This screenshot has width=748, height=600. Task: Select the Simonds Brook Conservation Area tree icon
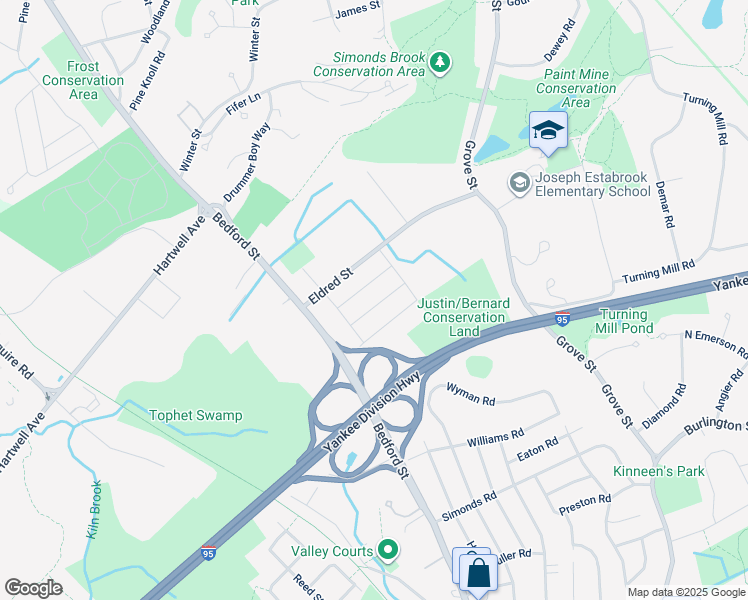[x=440, y=63]
